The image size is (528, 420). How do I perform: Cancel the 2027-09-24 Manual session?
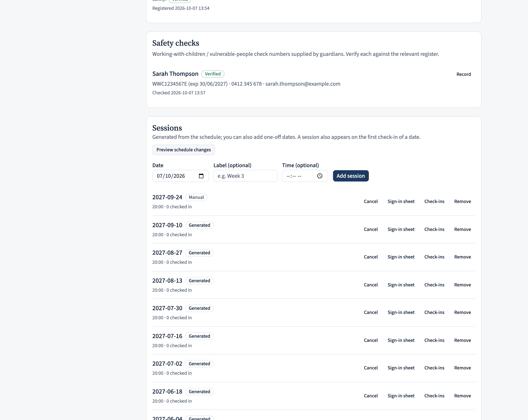pyautogui.click(x=371, y=202)
